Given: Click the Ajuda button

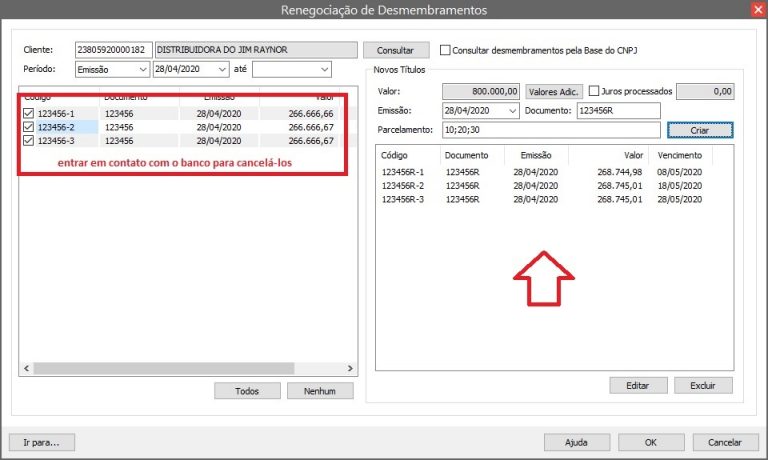Looking at the screenshot, I should (x=576, y=442).
